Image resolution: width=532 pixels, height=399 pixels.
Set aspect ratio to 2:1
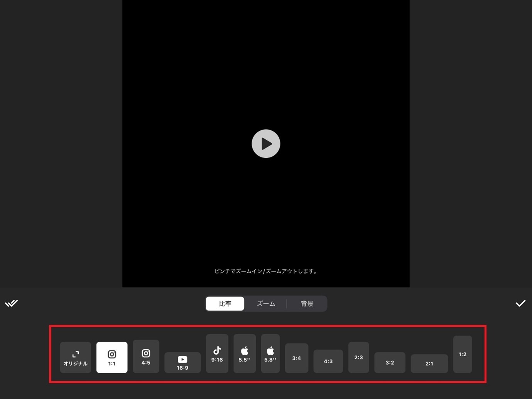click(429, 363)
